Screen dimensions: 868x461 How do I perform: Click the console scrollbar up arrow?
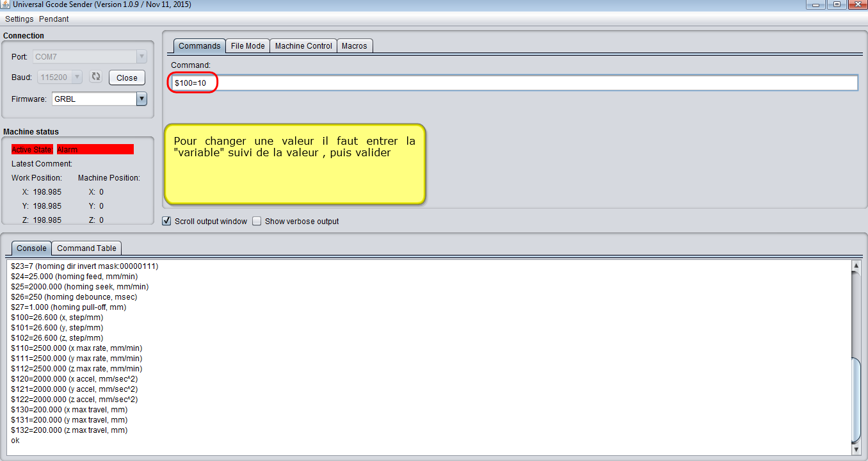(x=856, y=265)
